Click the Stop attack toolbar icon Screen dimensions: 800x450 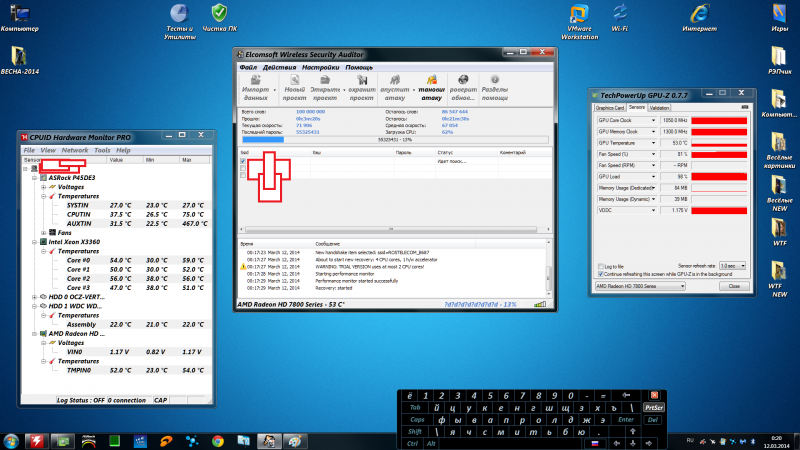(432, 80)
